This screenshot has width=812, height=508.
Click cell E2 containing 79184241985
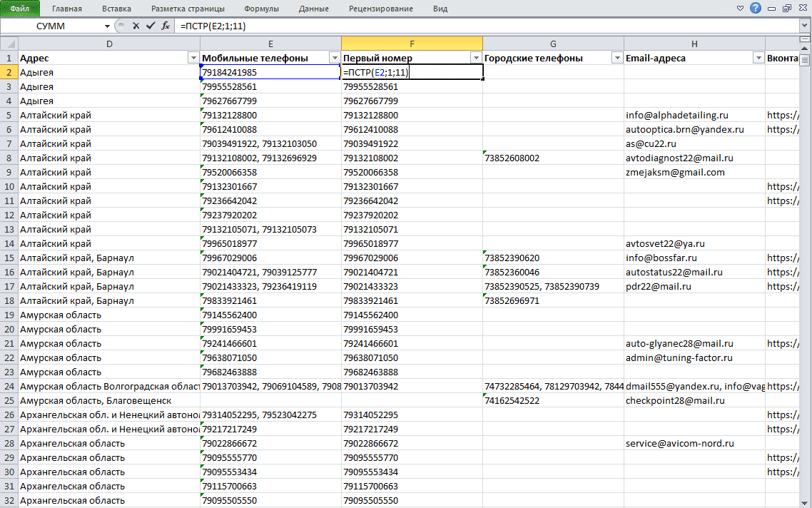[x=271, y=73]
